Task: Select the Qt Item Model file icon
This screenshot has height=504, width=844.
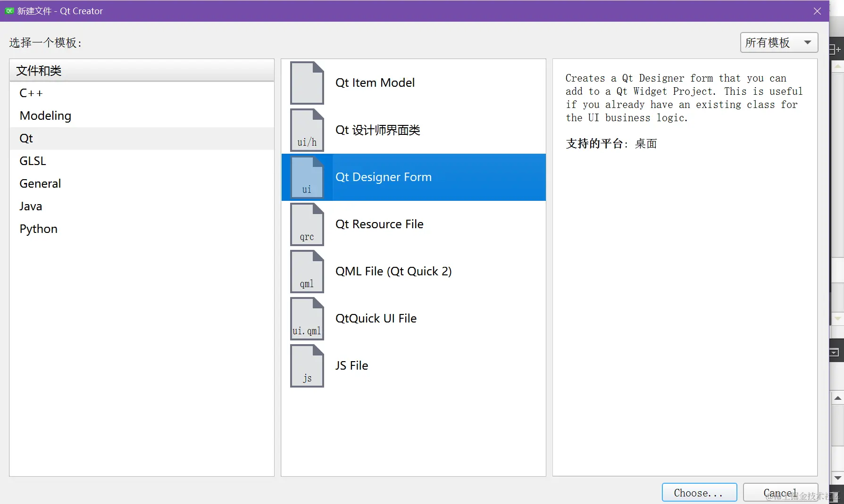Action: point(307,83)
